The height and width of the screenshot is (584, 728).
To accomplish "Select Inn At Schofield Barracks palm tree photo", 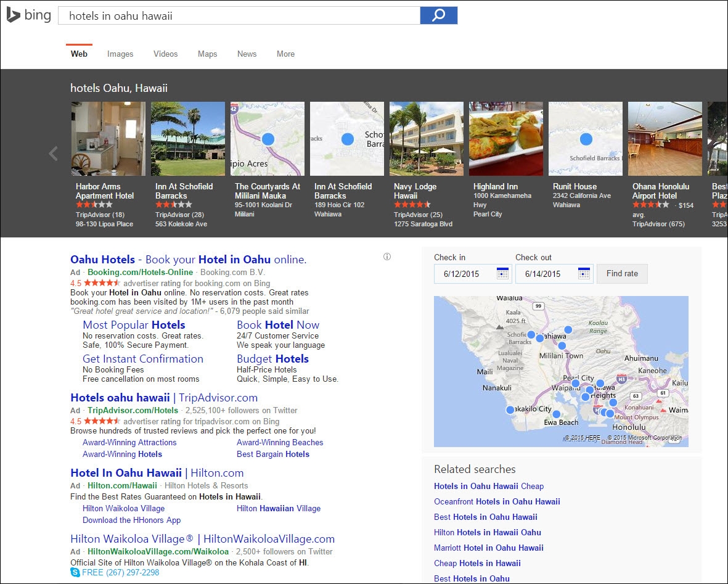I will point(188,139).
